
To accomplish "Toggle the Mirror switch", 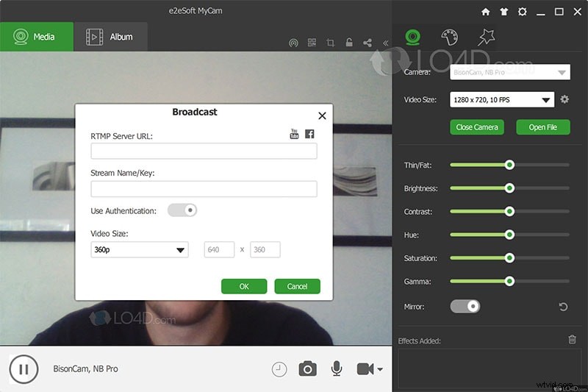I will (x=465, y=307).
